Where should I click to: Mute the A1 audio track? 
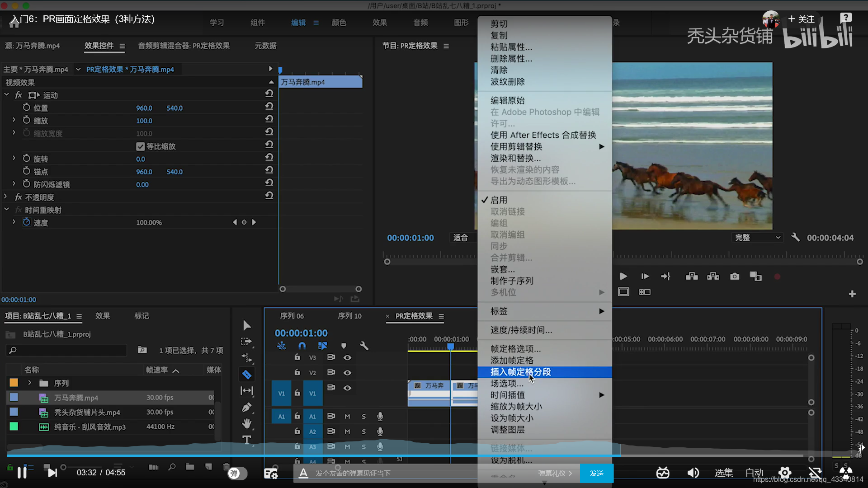point(347,417)
